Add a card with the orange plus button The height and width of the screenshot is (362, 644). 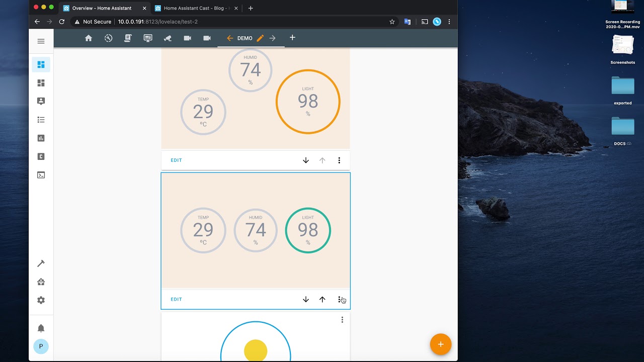point(441,344)
